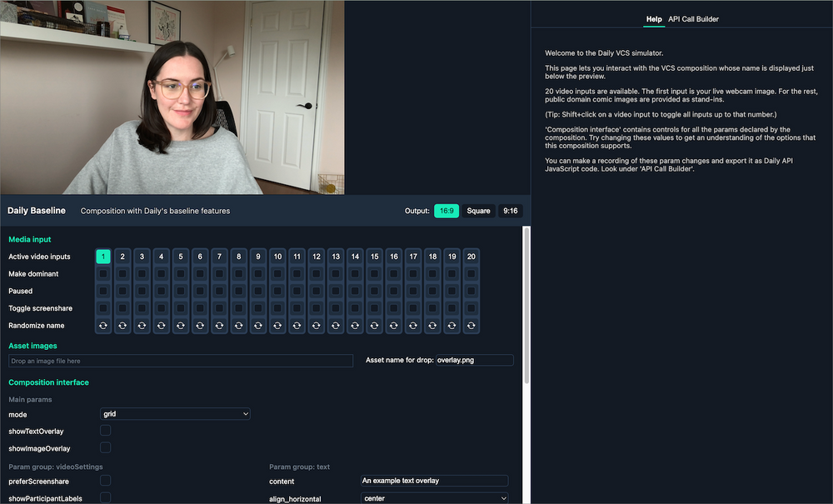833x504 pixels.
Task: Enable the preferScreenshare setting
Action: (x=105, y=481)
